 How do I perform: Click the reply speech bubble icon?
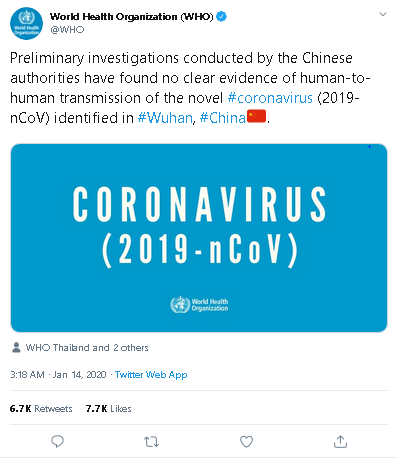pyautogui.click(x=57, y=441)
